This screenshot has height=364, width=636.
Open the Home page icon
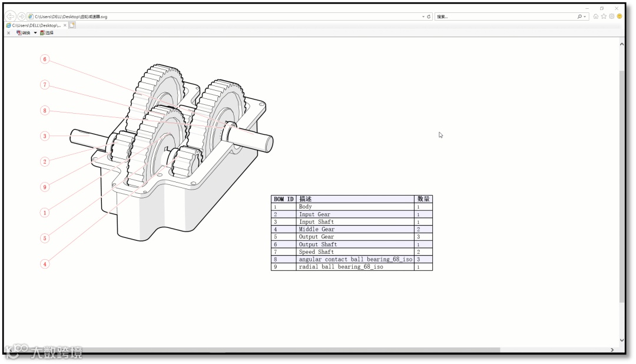pyautogui.click(x=595, y=16)
